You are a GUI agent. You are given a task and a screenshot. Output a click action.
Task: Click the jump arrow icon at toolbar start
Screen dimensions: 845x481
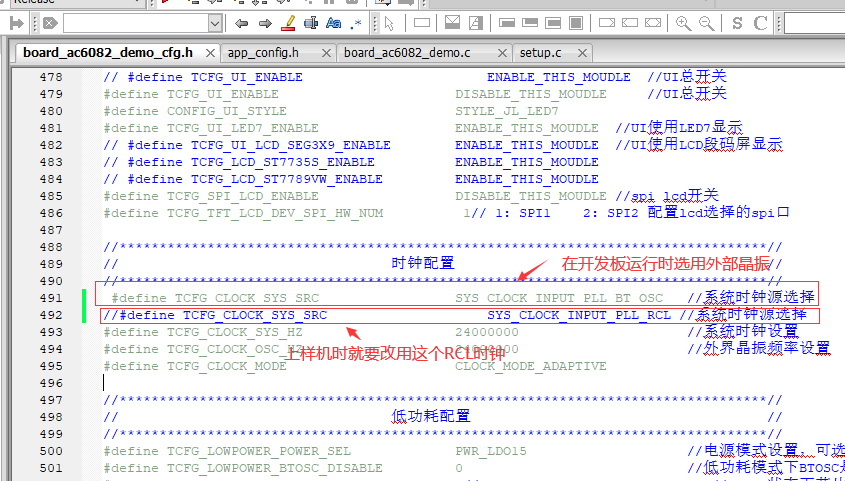[x=17, y=23]
